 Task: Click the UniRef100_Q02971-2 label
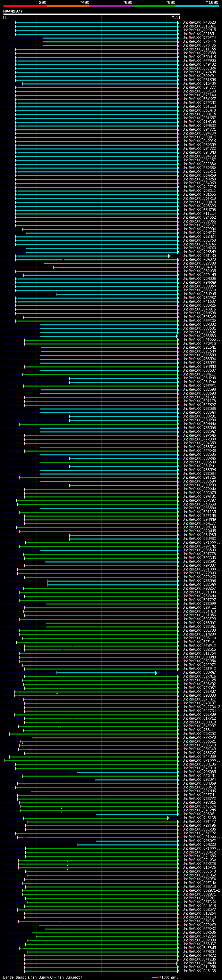(x=201, y=890)
